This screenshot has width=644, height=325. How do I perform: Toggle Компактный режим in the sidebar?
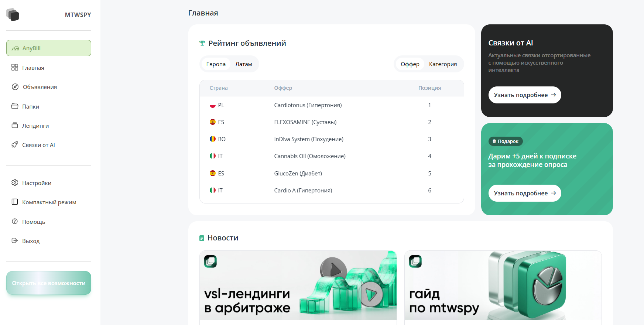tap(49, 202)
